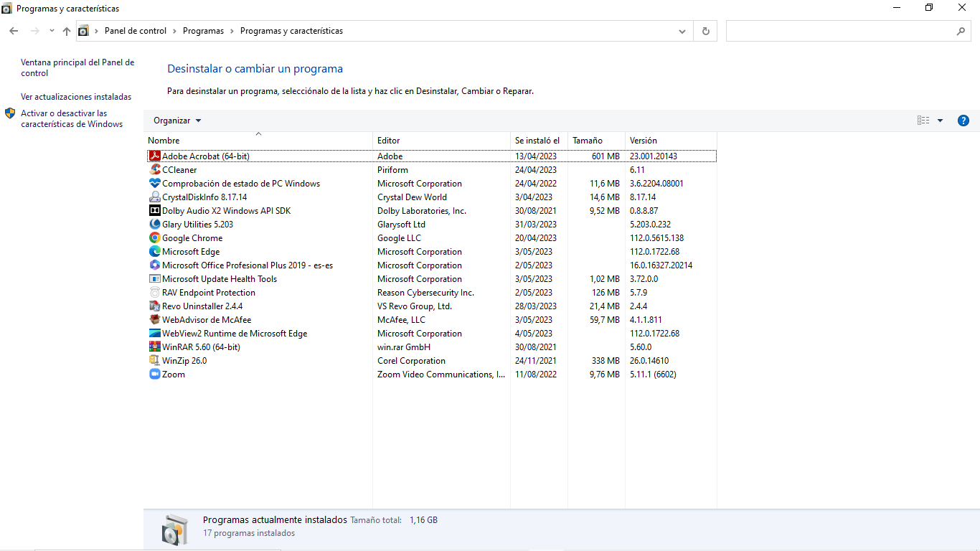Viewport: 980px width, 551px height.
Task: Click the Adobe Acrobat program icon
Action: 154,156
